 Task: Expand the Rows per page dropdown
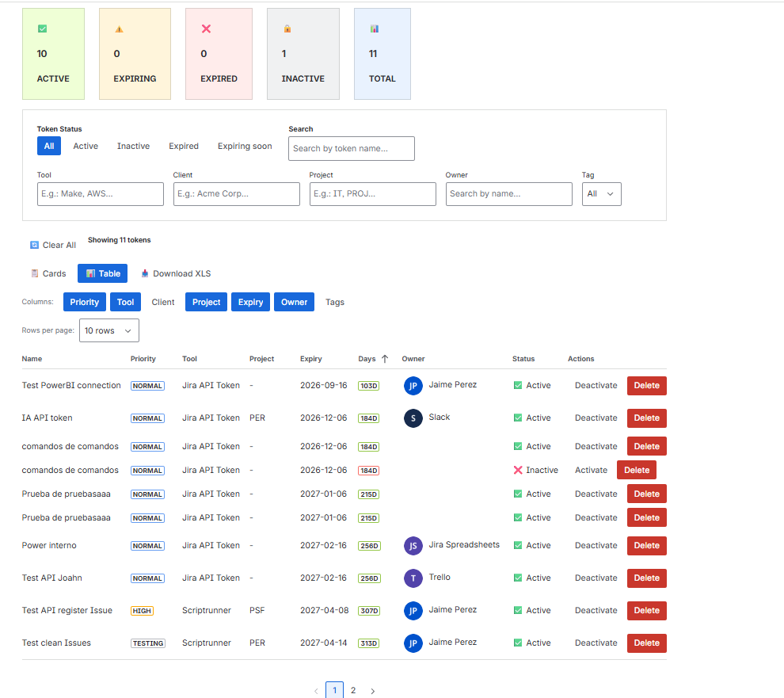point(109,330)
